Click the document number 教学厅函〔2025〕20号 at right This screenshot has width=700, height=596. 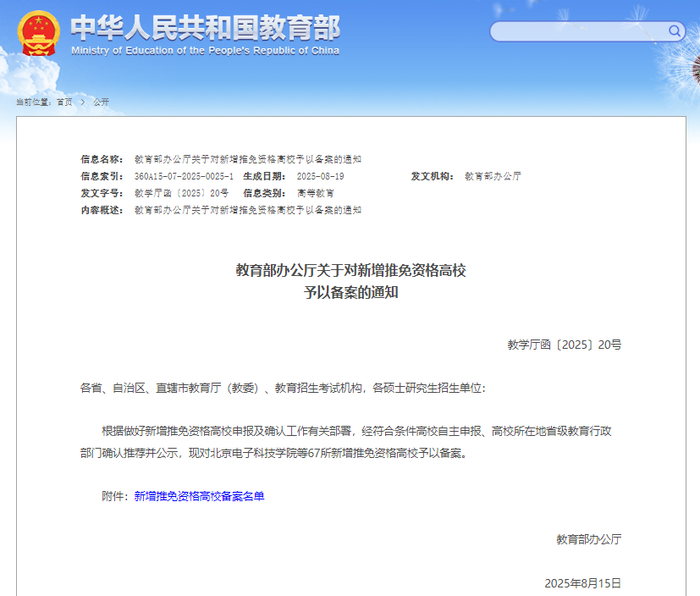tap(564, 345)
